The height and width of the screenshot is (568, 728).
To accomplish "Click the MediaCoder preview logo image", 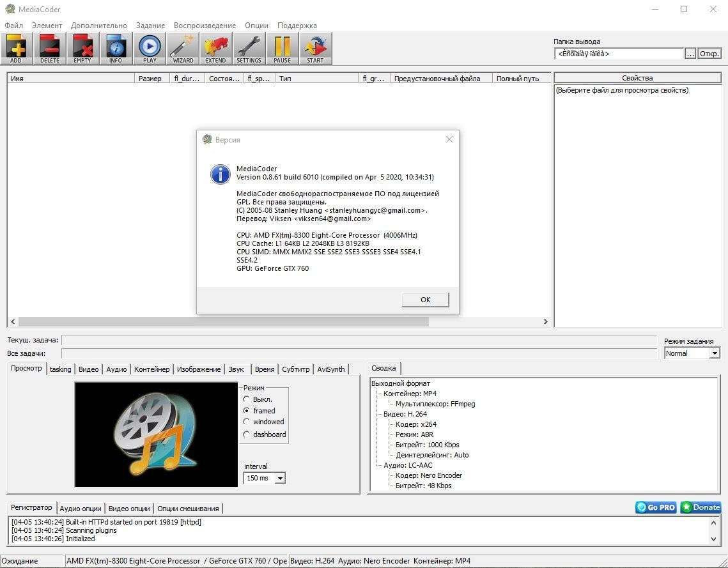I will (x=156, y=434).
